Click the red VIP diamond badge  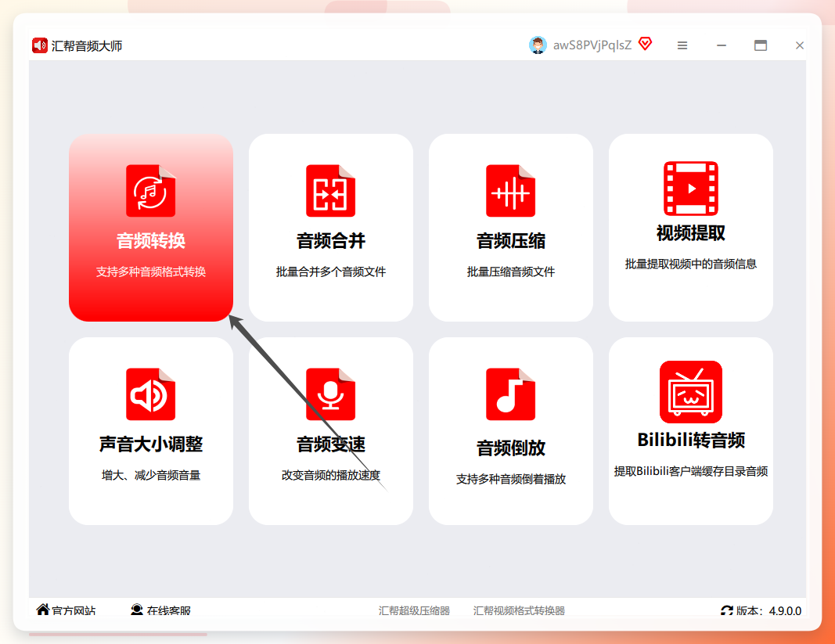[x=645, y=44]
